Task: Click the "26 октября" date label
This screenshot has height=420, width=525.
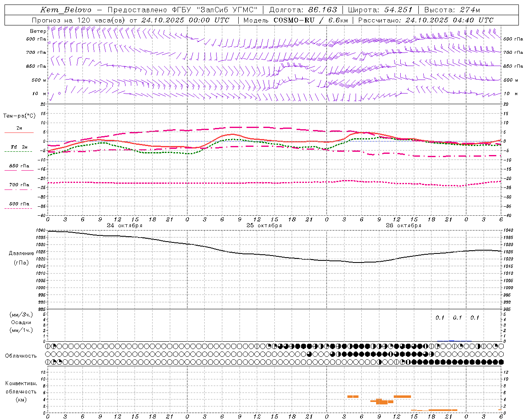Action: [403, 225]
